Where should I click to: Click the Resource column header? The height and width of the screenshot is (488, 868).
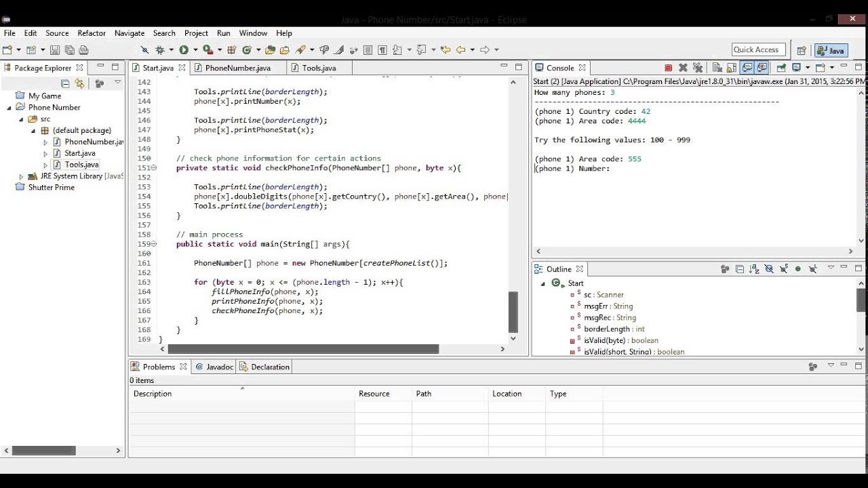pyautogui.click(x=383, y=393)
